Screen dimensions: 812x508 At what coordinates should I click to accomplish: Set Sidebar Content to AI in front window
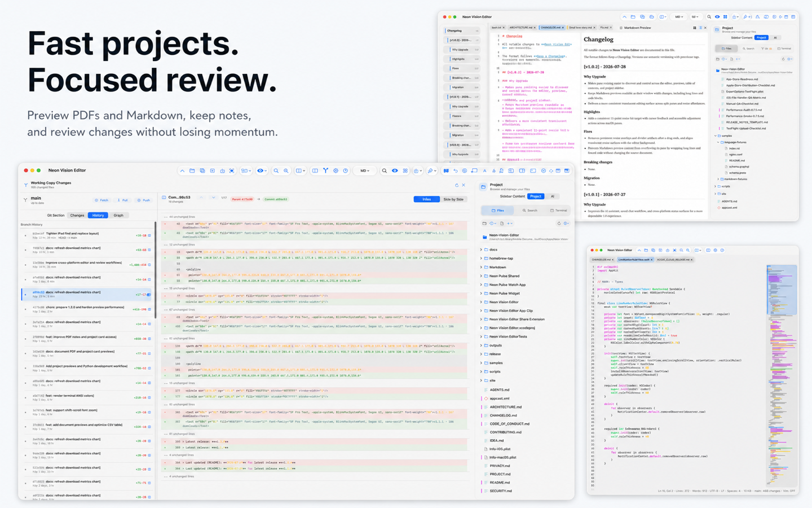click(x=553, y=196)
